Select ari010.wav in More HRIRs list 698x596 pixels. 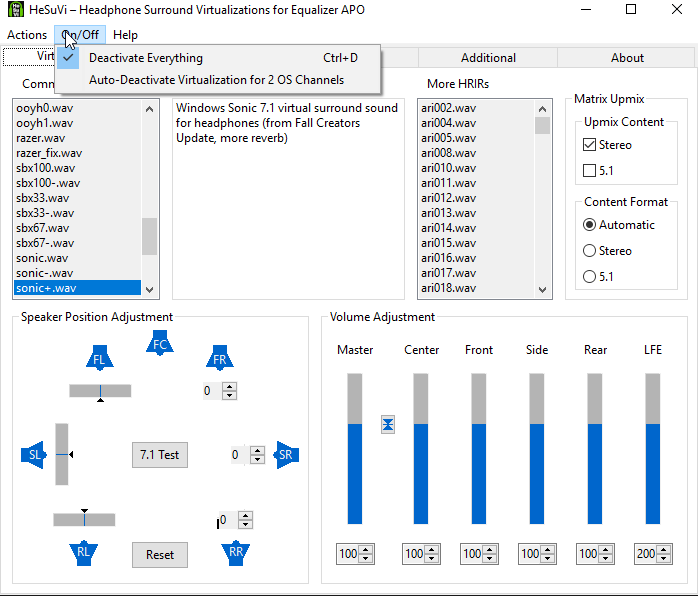[476, 168]
